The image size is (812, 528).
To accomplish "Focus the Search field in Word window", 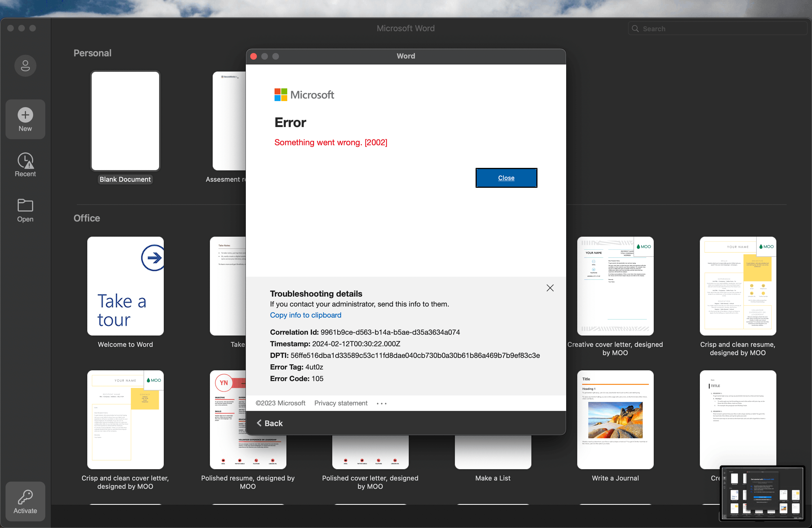I will pyautogui.click(x=717, y=29).
